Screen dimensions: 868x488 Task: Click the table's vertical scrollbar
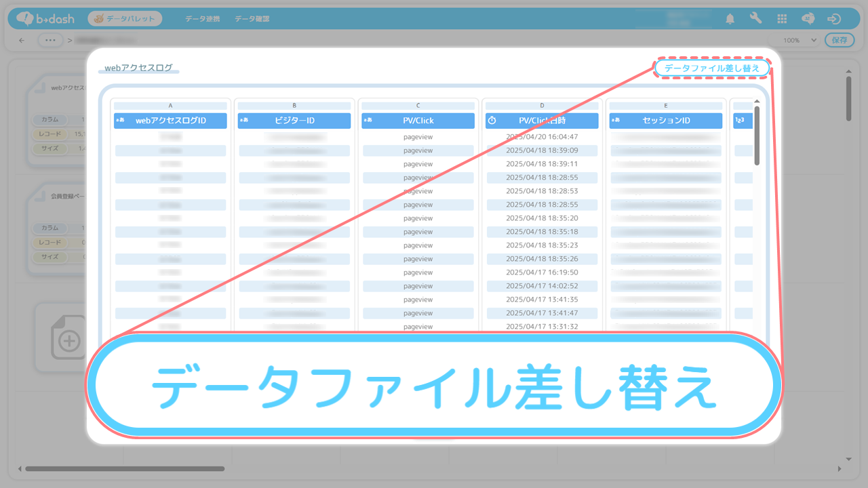[757, 136]
